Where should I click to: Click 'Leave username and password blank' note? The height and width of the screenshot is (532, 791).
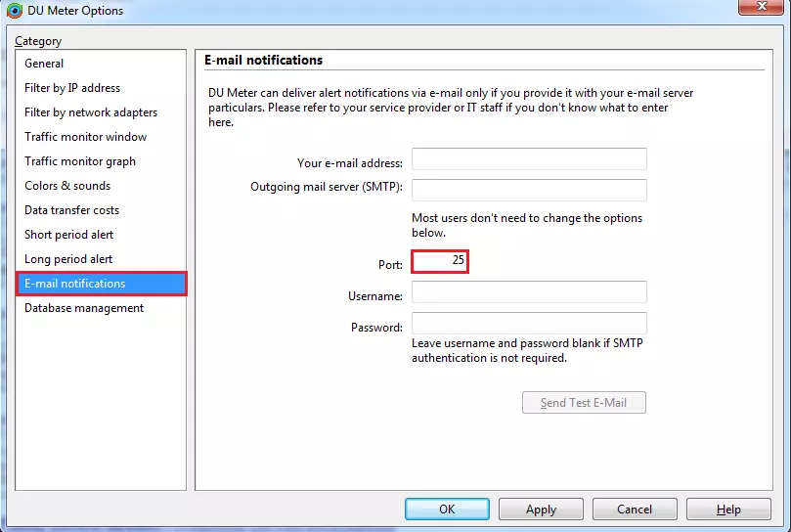(x=527, y=350)
